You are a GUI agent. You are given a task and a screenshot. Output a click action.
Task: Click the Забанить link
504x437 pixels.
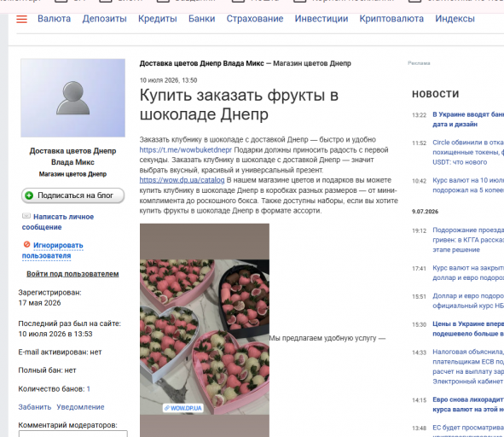35,407
